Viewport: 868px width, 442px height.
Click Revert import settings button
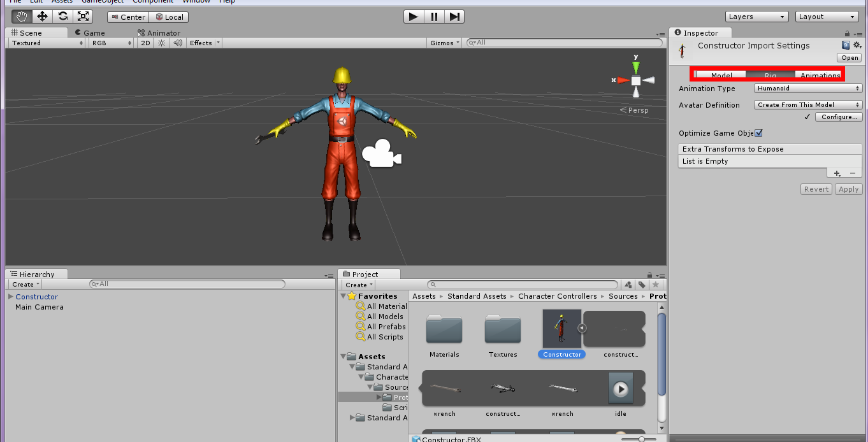pos(816,189)
